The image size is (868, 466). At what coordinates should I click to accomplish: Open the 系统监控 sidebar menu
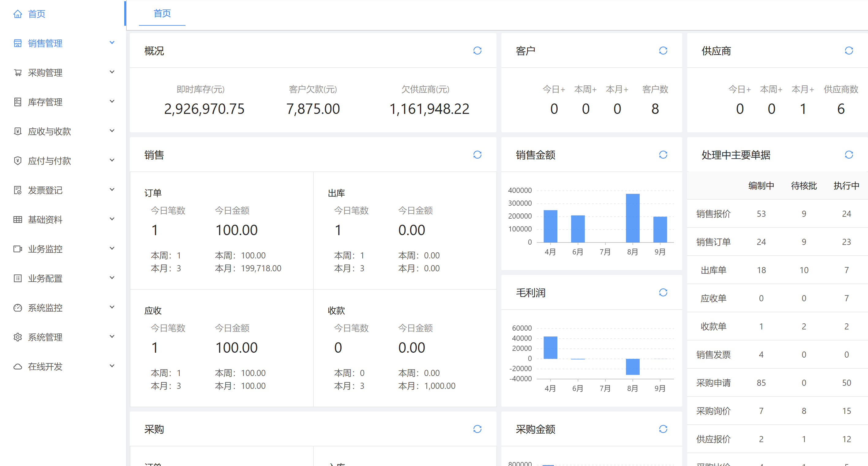(x=63, y=307)
